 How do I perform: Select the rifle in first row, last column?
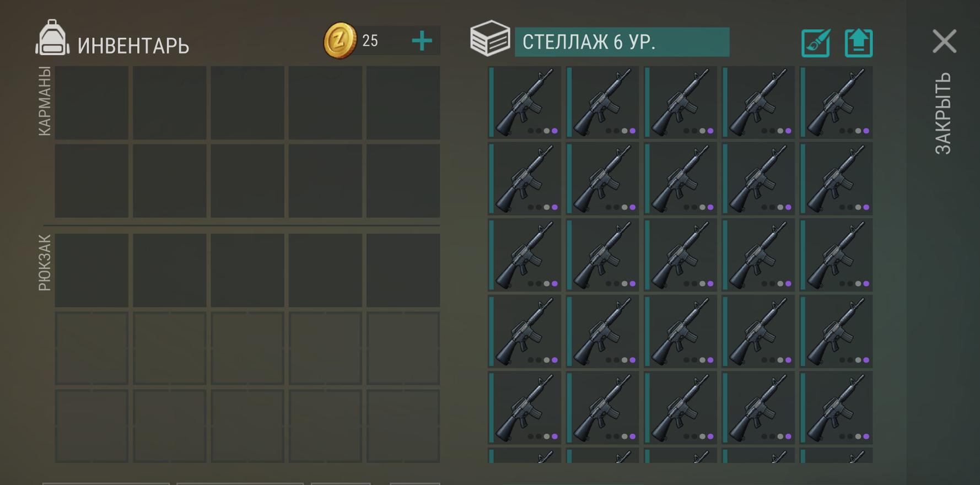836,102
